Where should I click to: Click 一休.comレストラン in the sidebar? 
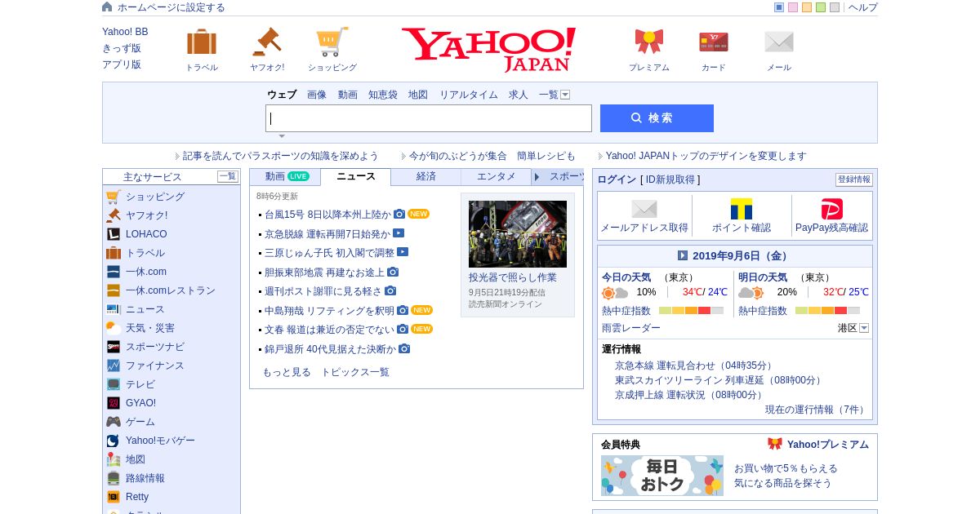coord(171,290)
